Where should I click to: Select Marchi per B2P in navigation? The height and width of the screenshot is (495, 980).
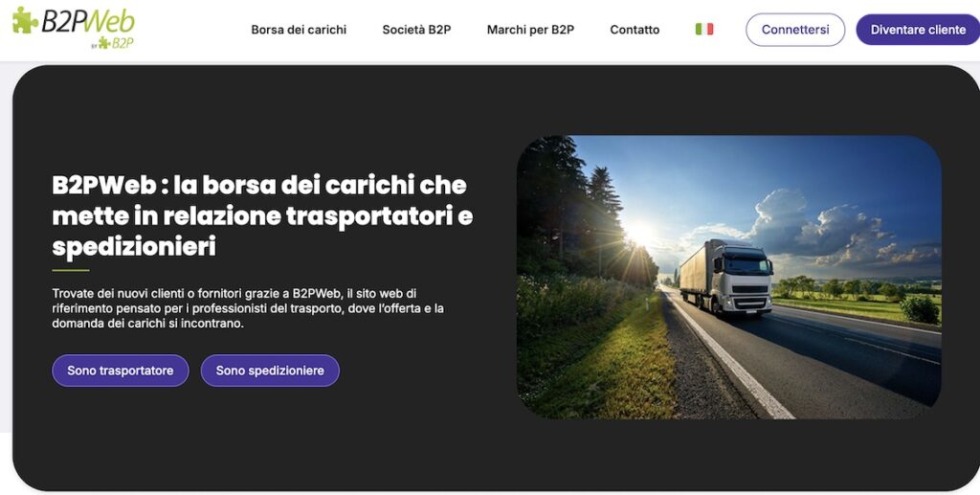(x=530, y=30)
